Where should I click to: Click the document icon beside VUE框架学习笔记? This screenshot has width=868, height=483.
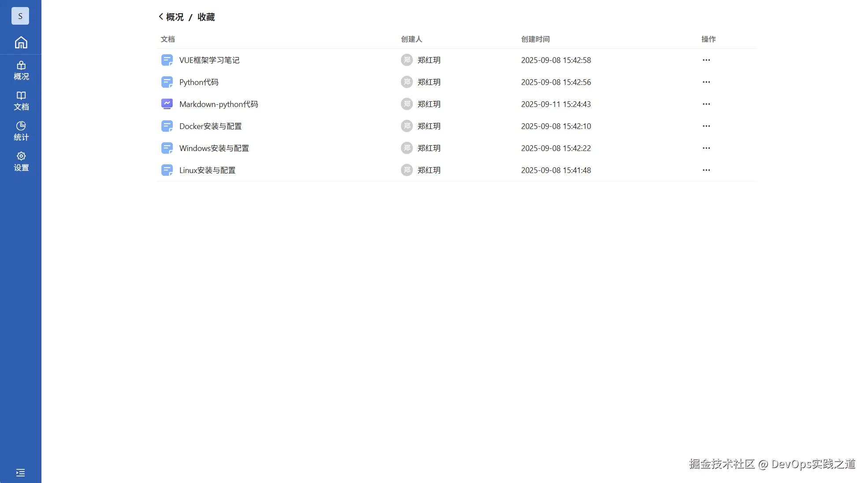pos(167,60)
